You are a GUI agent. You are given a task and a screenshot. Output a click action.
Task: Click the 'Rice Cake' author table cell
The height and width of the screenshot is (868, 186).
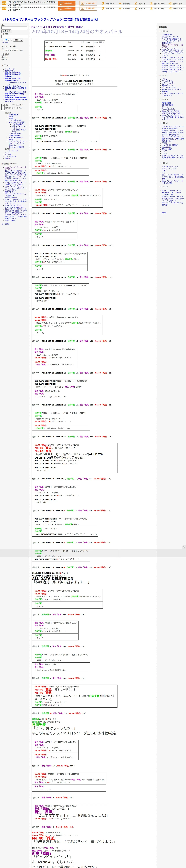[x=73, y=59]
